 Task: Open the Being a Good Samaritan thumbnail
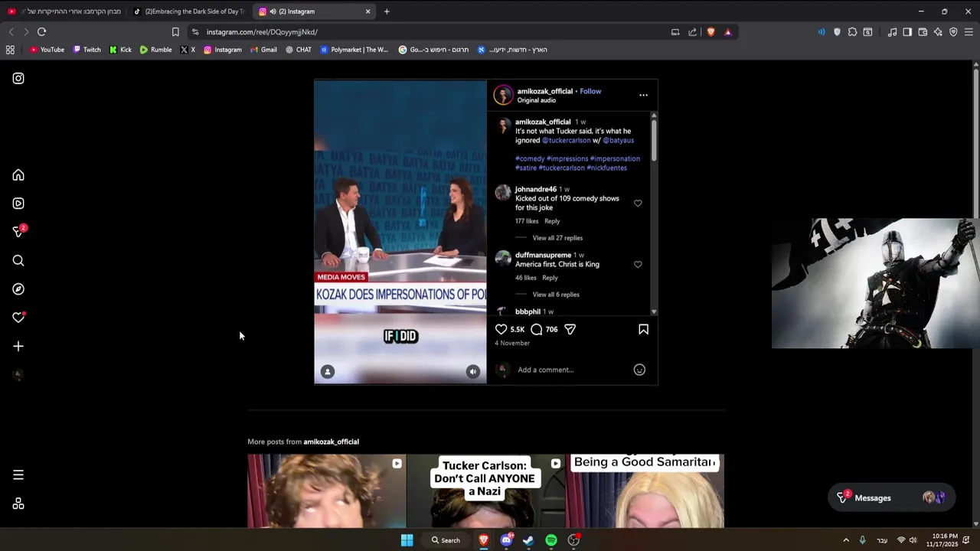pyautogui.click(x=645, y=491)
